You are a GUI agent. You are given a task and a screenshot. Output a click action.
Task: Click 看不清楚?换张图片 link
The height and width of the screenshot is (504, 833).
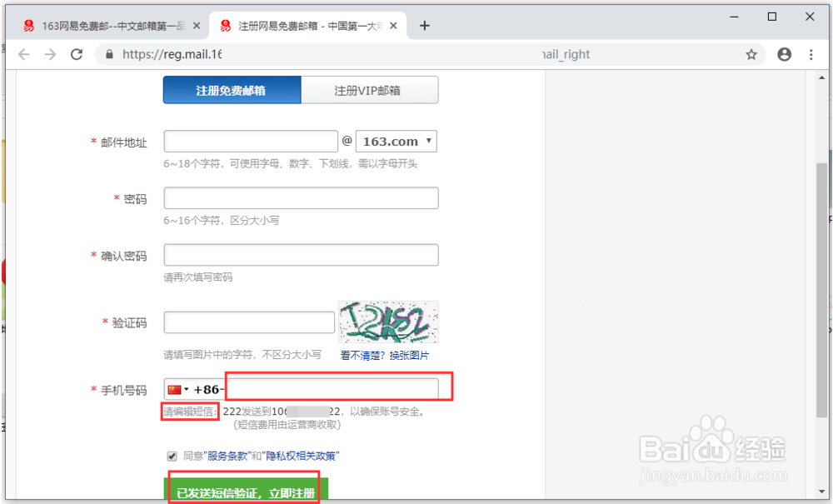click(385, 355)
